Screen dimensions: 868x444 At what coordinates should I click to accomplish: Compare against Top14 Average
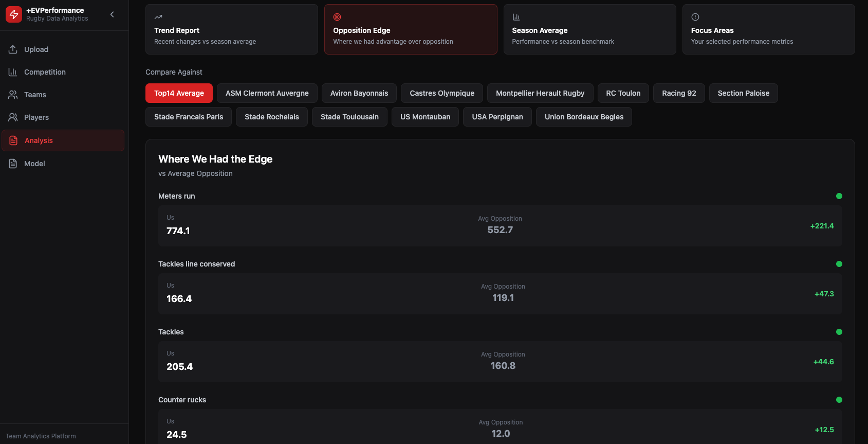click(x=179, y=93)
